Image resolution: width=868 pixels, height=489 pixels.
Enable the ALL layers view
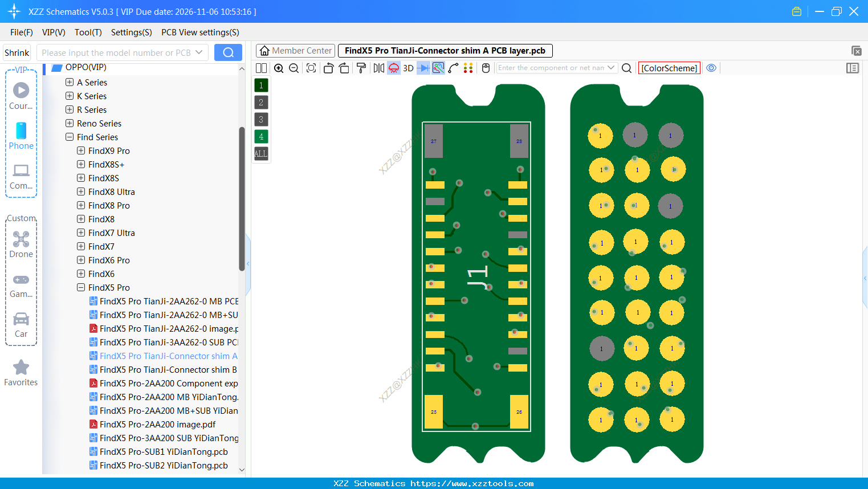[x=260, y=153]
